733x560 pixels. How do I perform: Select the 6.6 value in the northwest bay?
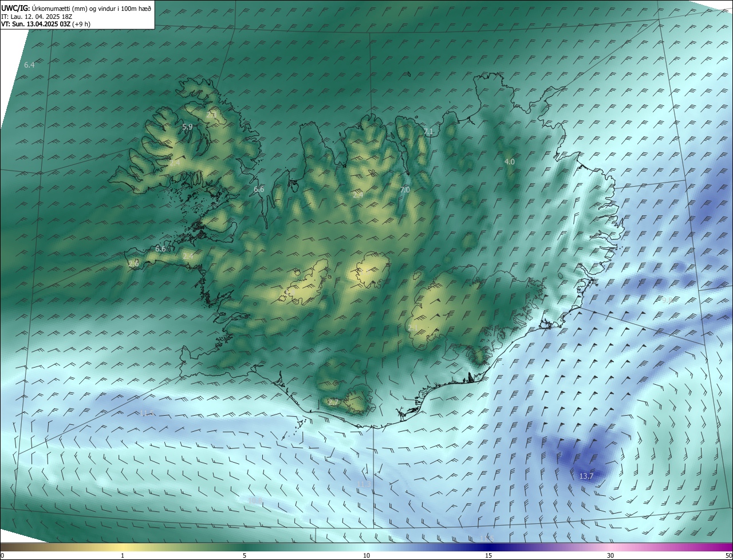pyautogui.click(x=259, y=189)
